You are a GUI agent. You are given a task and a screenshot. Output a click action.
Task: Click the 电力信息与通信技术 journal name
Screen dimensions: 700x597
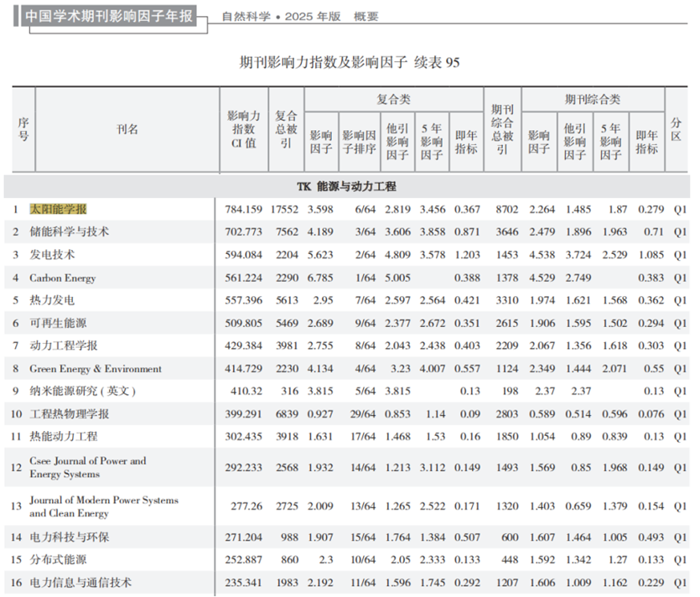80,583
